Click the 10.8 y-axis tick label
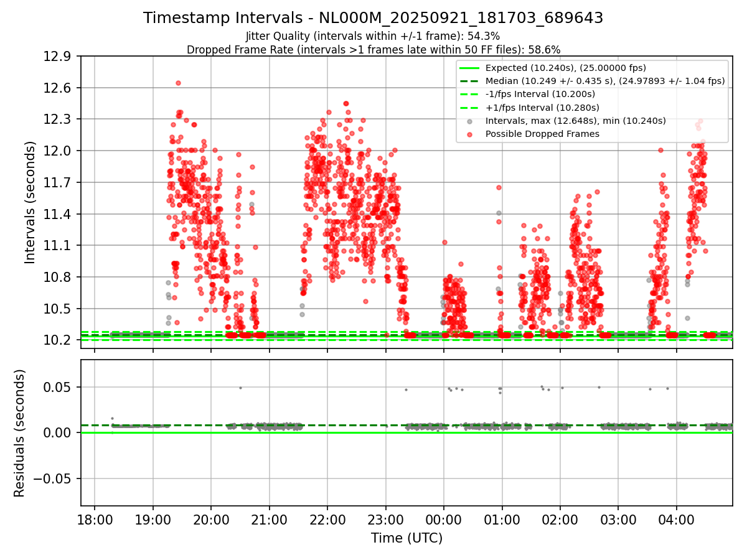747x560 pixels. pos(57,277)
